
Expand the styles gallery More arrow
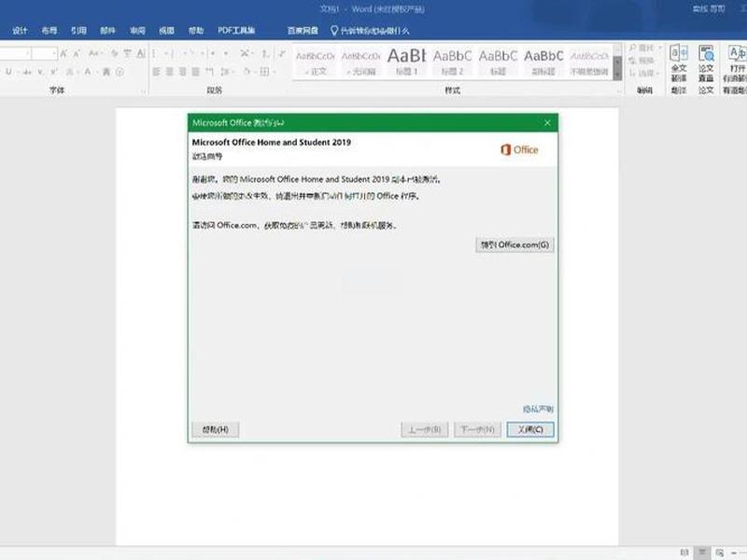pos(617,76)
